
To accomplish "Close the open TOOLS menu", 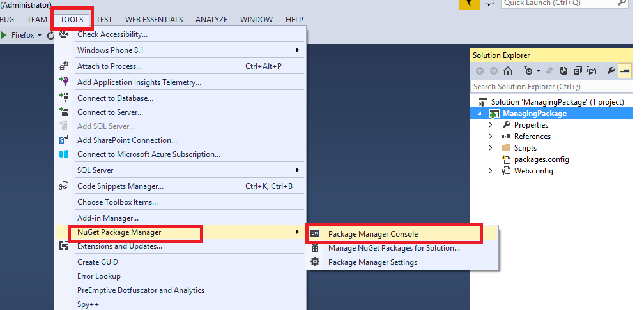I will pos(72,19).
